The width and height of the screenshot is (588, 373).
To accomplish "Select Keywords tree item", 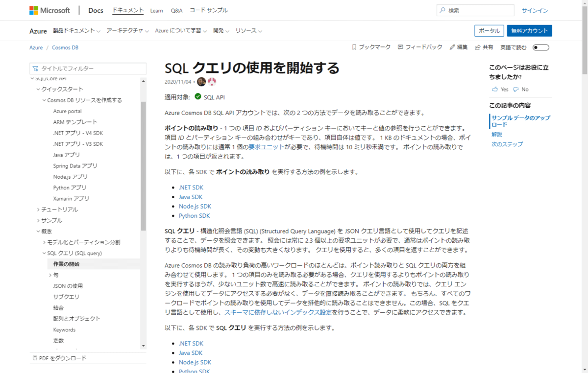I will pyautogui.click(x=65, y=329).
